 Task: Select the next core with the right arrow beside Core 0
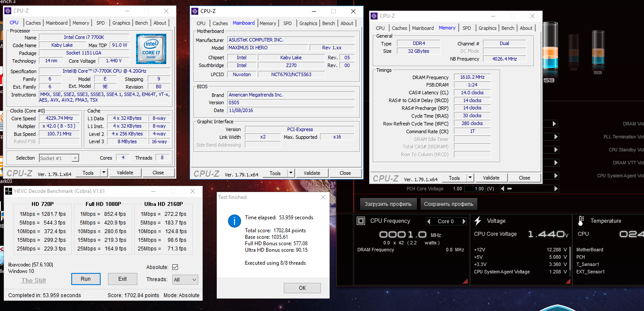click(x=464, y=221)
